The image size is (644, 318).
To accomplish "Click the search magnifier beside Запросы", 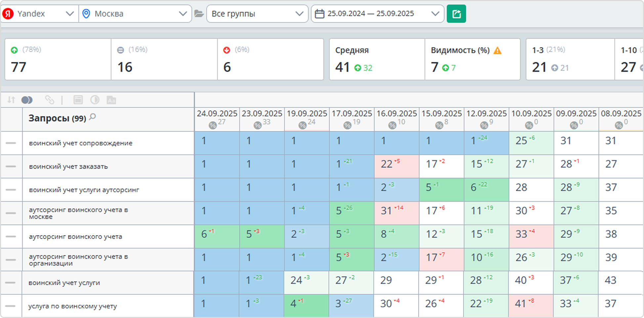I will 93,117.
